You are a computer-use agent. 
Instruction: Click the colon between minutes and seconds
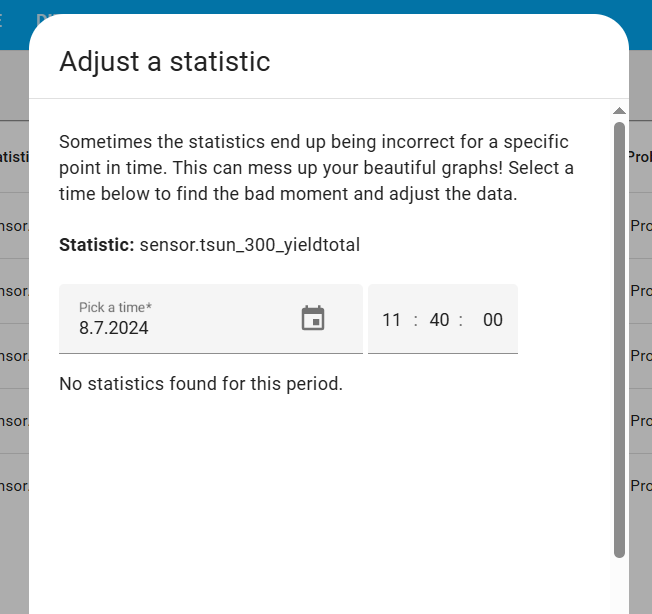(x=461, y=320)
